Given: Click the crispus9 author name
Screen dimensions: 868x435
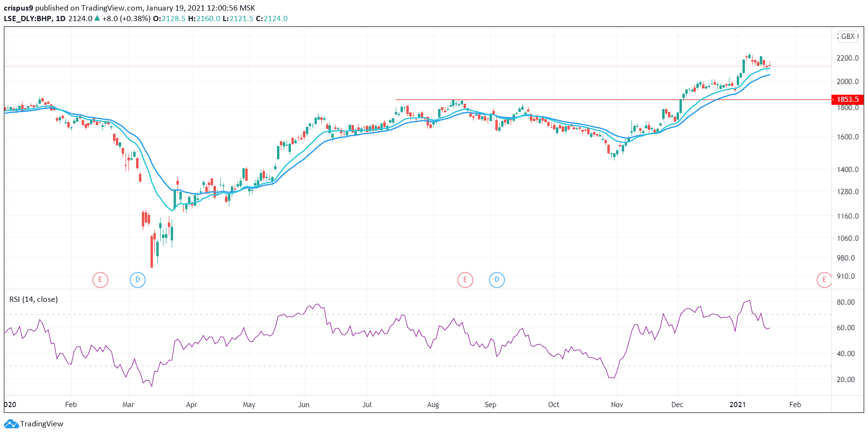Looking at the screenshot, I should coord(18,8).
